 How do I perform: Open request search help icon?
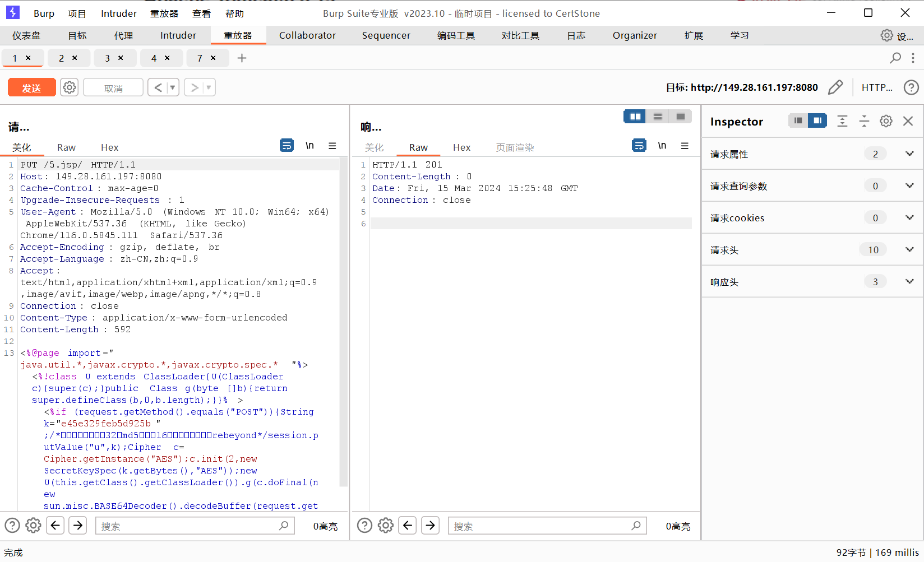pyautogui.click(x=12, y=526)
